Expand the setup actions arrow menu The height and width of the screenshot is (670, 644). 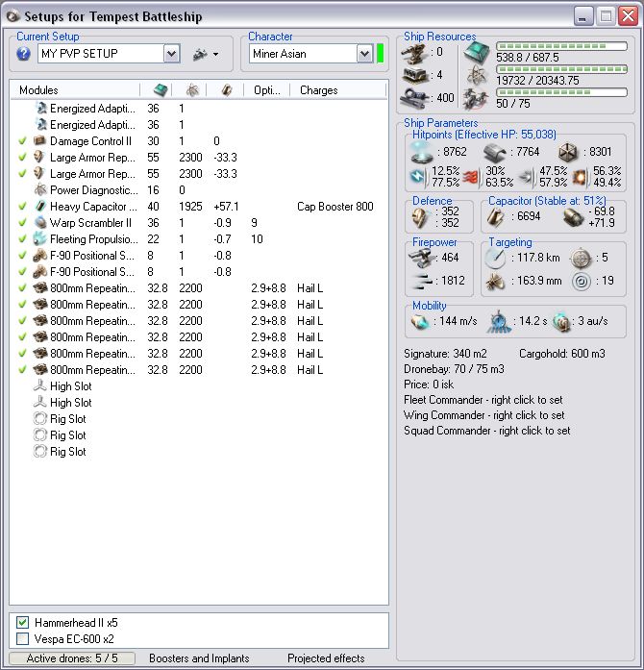pyautogui.click(x=216, y=54)
